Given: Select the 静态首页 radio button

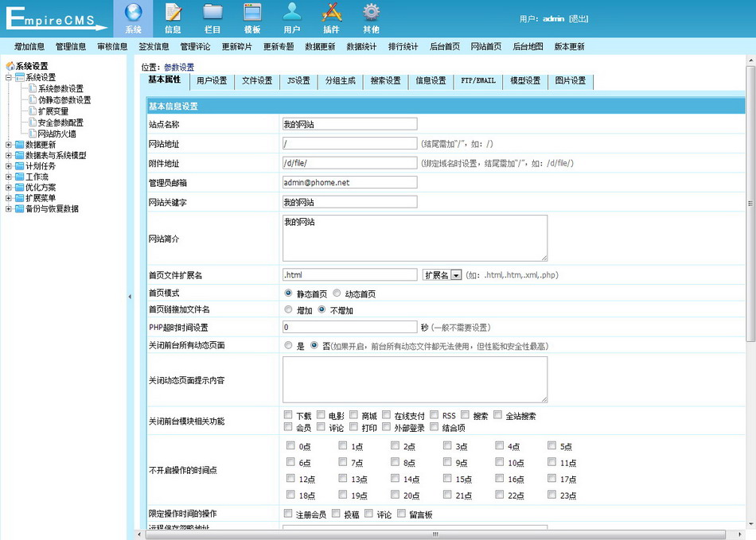Looking at the screenshot, I should 288,293.
